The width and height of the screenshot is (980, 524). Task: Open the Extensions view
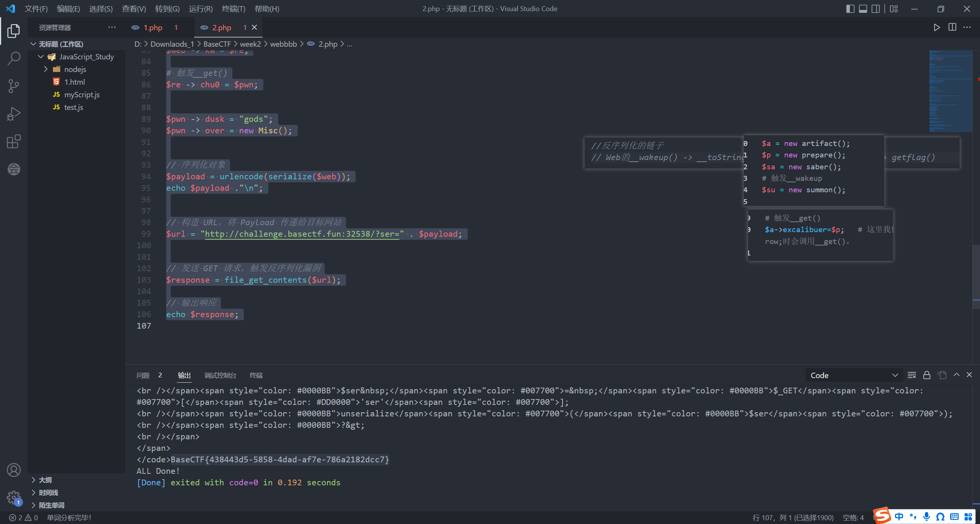[x=14, y=141]
